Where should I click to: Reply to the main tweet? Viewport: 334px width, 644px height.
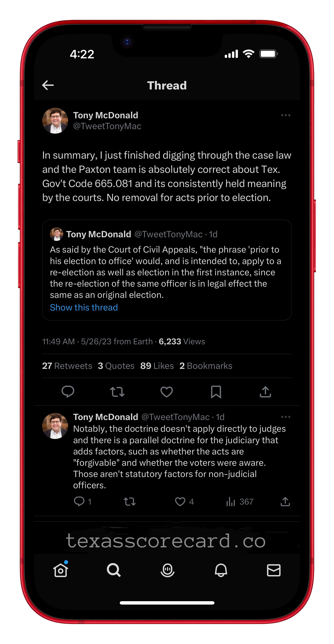coord(68,391)
